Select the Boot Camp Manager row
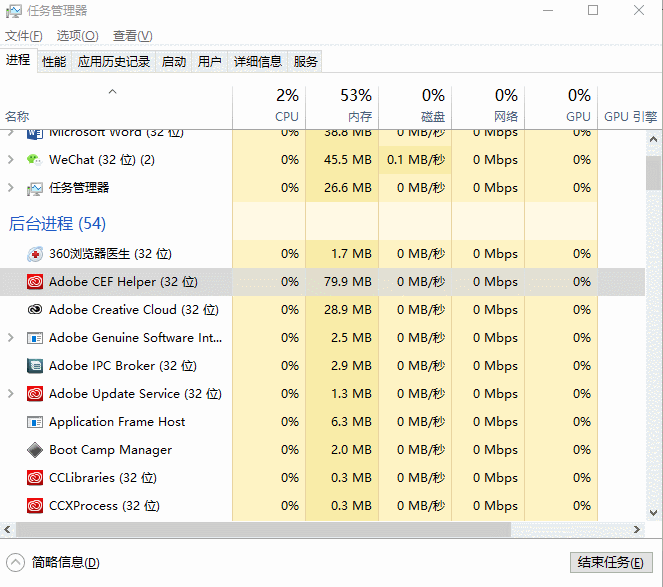The height and width of the screenshot is (587, 663). click(322, 450)
